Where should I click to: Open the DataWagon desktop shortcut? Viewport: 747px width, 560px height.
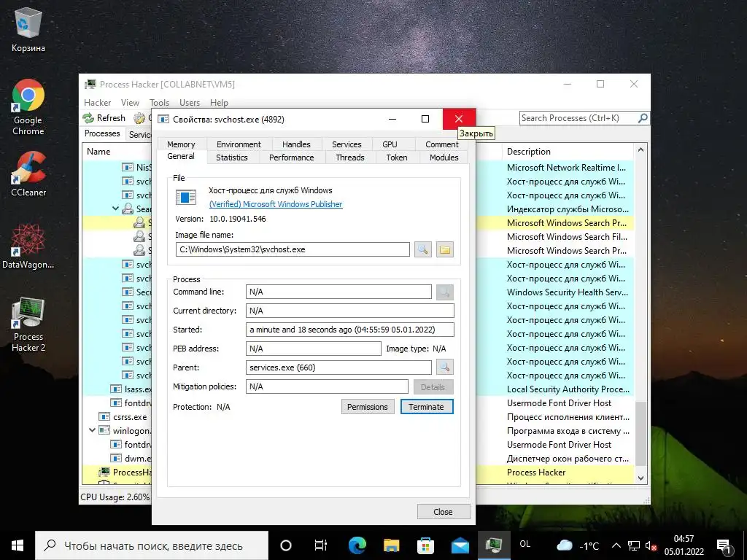28,246
